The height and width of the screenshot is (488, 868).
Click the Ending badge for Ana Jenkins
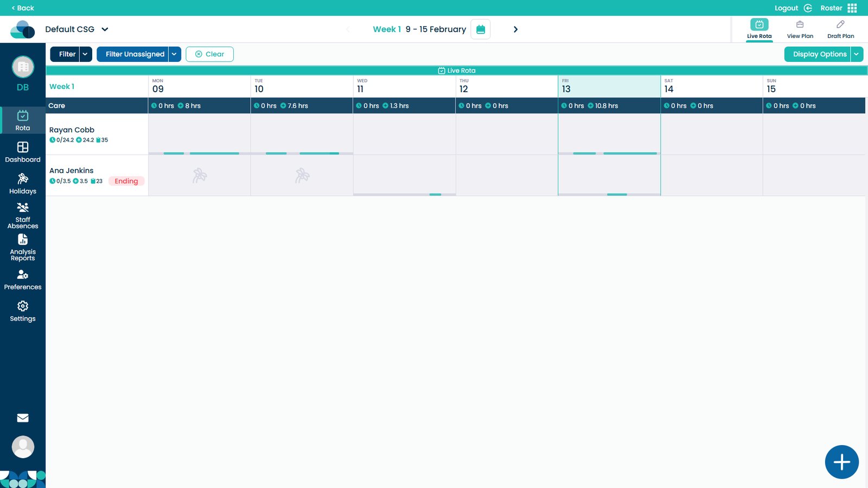tap(126, 181)
